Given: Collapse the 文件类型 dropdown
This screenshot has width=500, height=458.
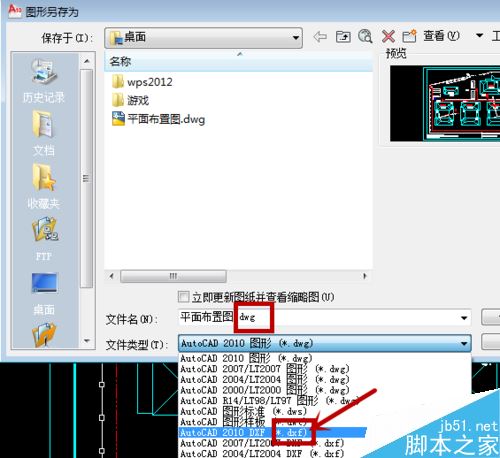Looking at the screenshot, I should point(464,343).
